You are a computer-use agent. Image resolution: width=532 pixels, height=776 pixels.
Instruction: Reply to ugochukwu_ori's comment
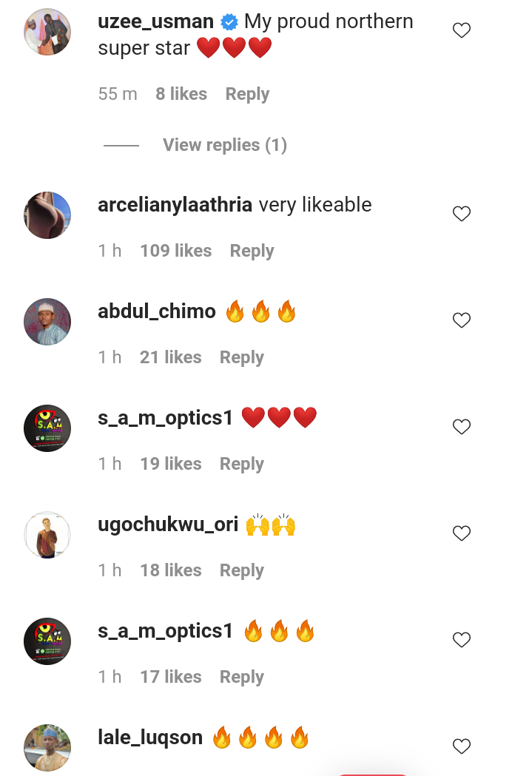click(x=241, y=570)
